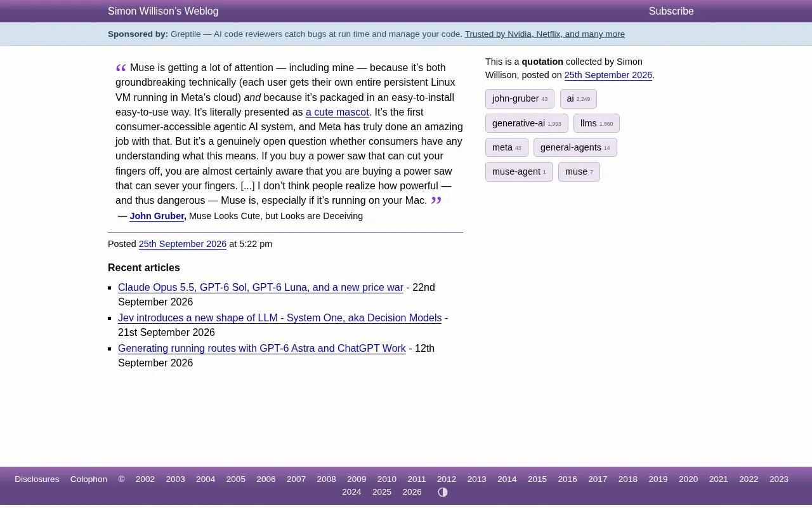Open the Colophon footer link
Screen dimensions: 812x508
point(89,479)
